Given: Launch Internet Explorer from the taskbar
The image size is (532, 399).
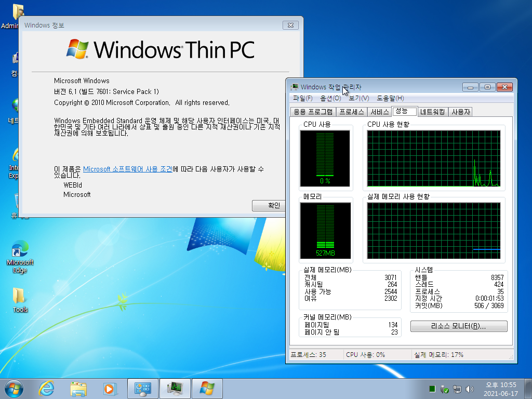Looking at the screenshot, I should pos(46,389).
